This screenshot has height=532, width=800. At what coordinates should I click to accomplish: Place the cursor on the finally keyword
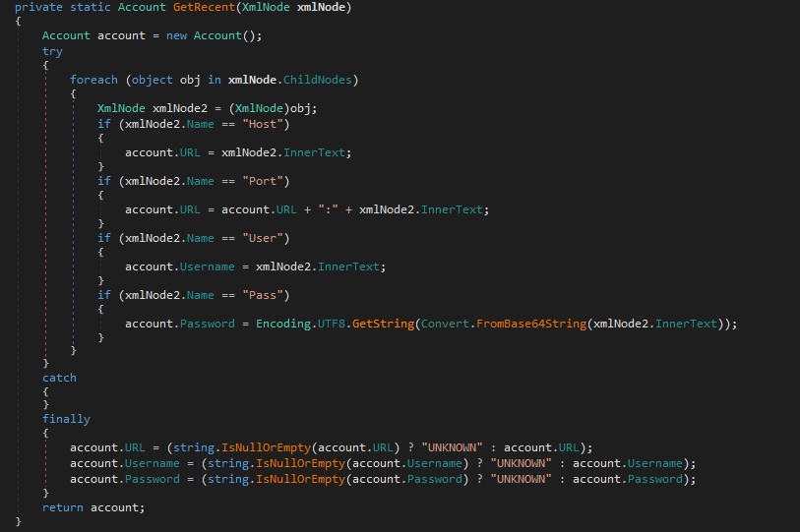point(66,419)
